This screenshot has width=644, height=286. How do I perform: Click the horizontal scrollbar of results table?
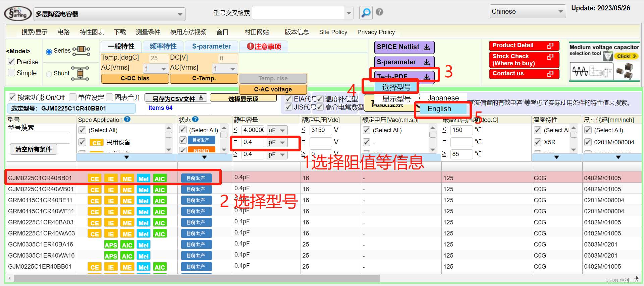pyautogui.click(x=197, y=278)
